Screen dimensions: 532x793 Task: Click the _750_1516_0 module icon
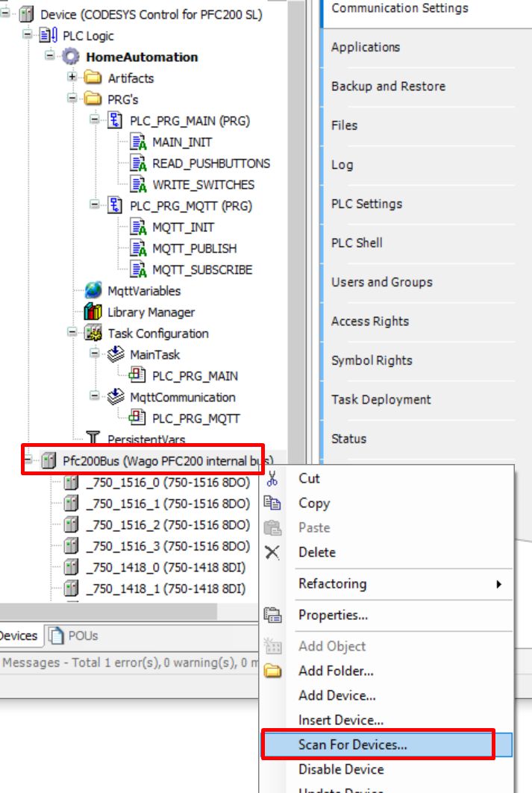(x=72, y=483)
